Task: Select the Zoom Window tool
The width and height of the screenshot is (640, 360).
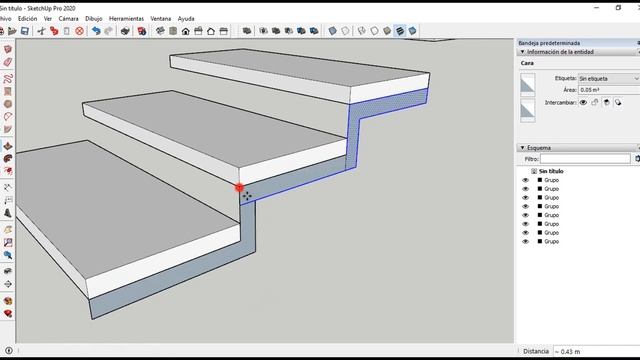Action: coord(8,242)
